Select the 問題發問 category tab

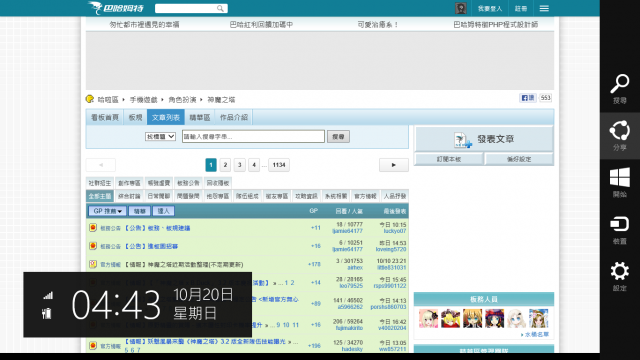[188, 196]
